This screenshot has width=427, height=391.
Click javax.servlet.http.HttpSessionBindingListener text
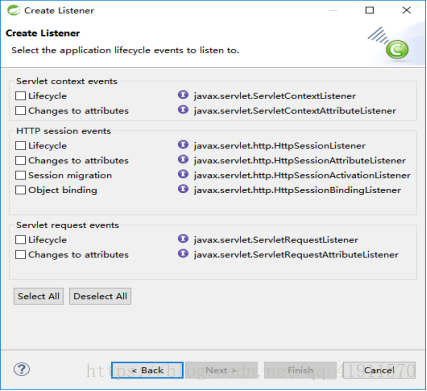coord(297,190)
